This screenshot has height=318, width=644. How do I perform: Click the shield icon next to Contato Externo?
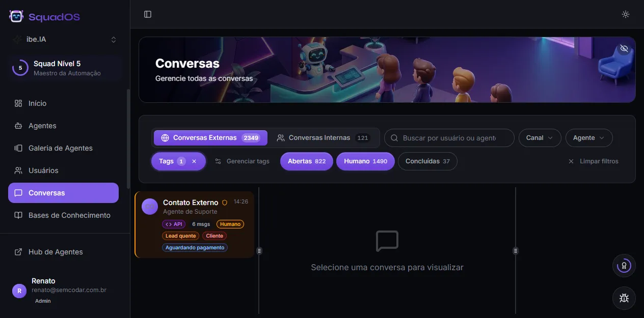[225, 203]
